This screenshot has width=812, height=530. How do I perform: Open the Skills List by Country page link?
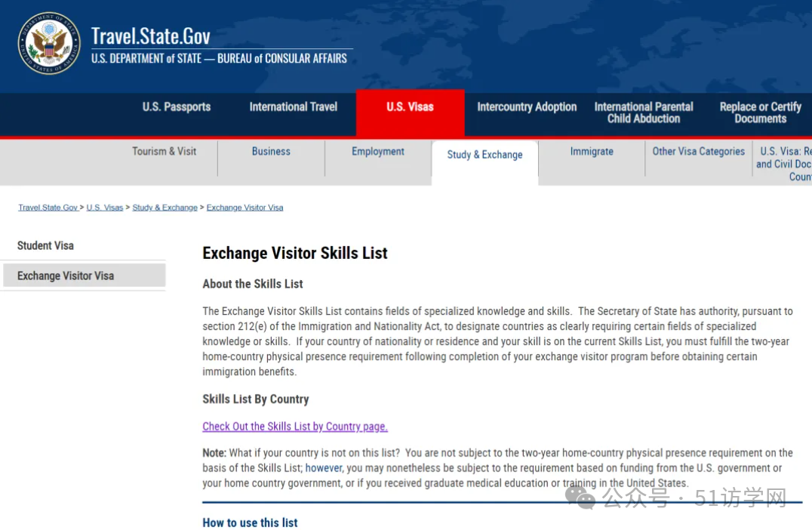click(x=295, y=427)
